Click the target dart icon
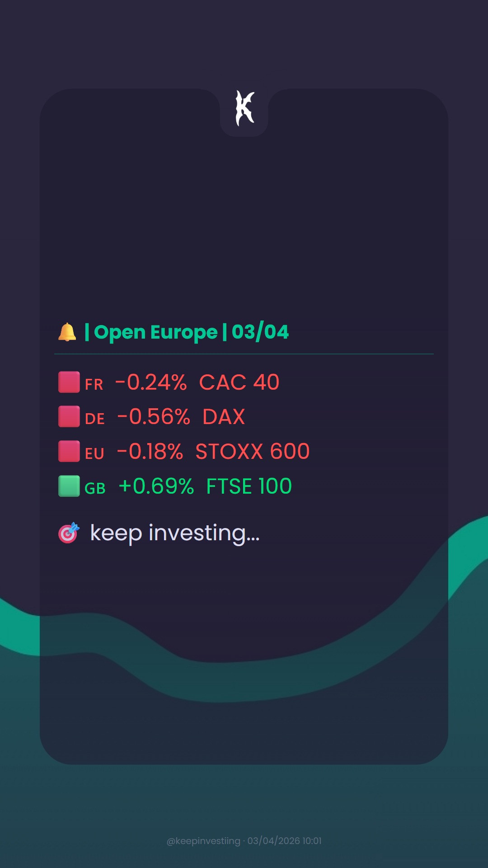 pos(69,533)
